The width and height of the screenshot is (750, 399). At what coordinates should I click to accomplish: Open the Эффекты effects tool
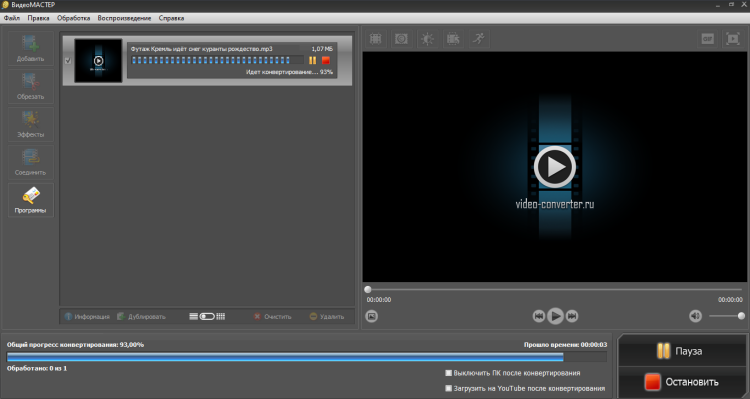click(31, 124)
